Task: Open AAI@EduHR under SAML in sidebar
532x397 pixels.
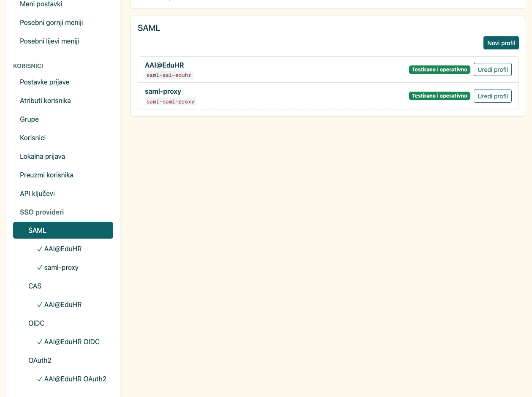Action: [x=63, y=249]
